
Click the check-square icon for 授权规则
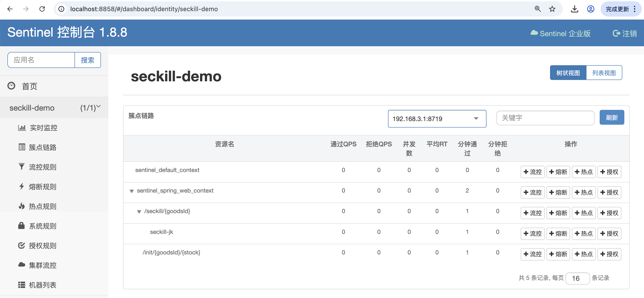coord(21,245)
